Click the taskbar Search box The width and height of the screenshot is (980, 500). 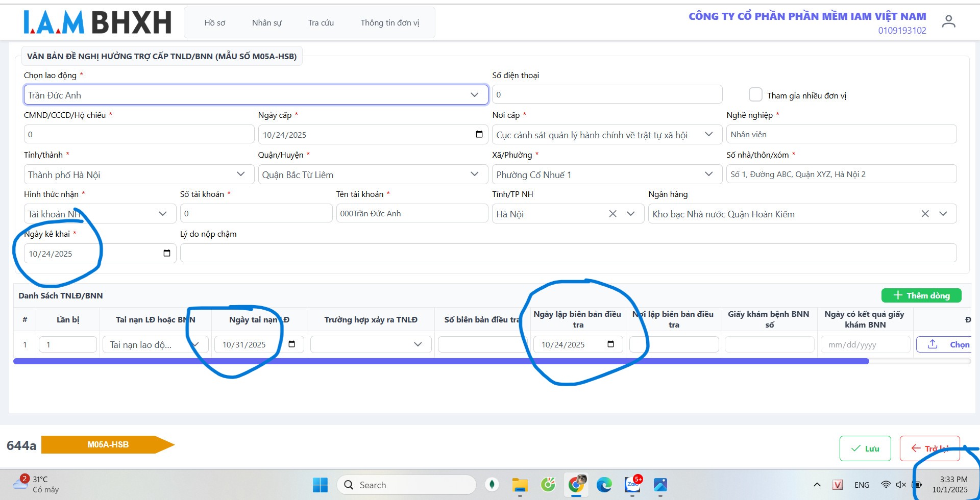click(406, 485)
